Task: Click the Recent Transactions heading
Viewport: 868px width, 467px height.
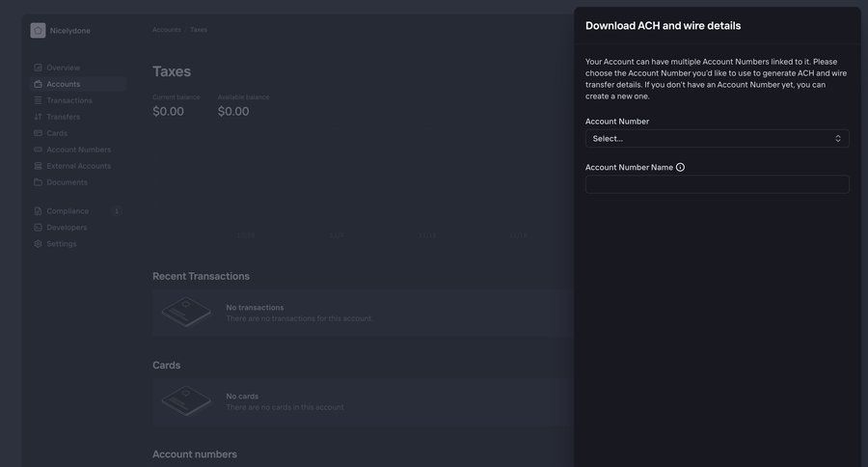Action: [201, 276]
